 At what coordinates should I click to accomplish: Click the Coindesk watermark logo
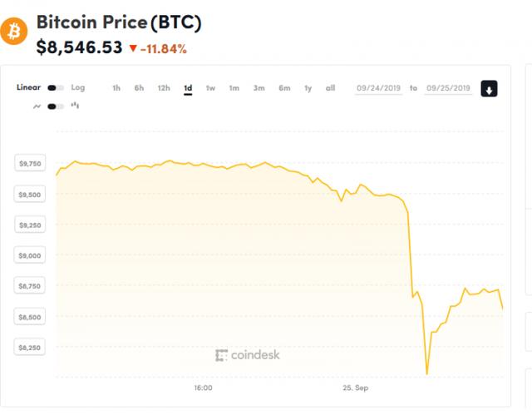tap(248, 355)
